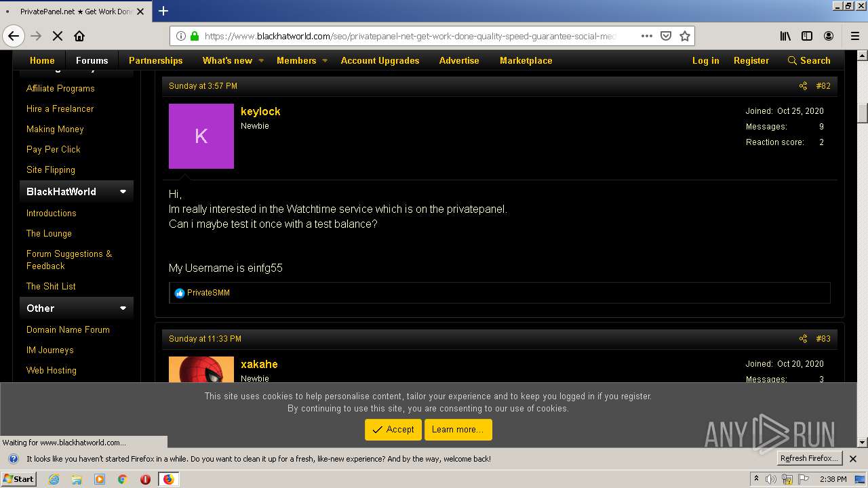
Task: Click the volume tray icon
Action: [x=771, y=479]
